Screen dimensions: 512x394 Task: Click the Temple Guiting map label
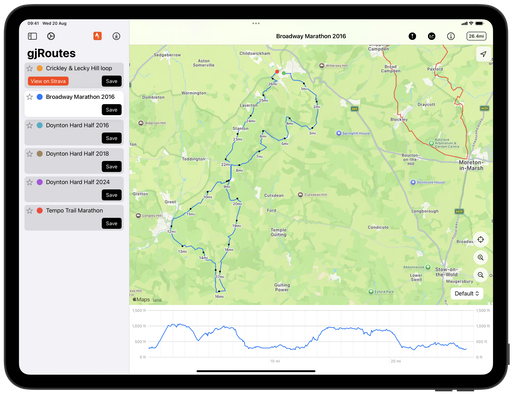[x=278, y=232]
